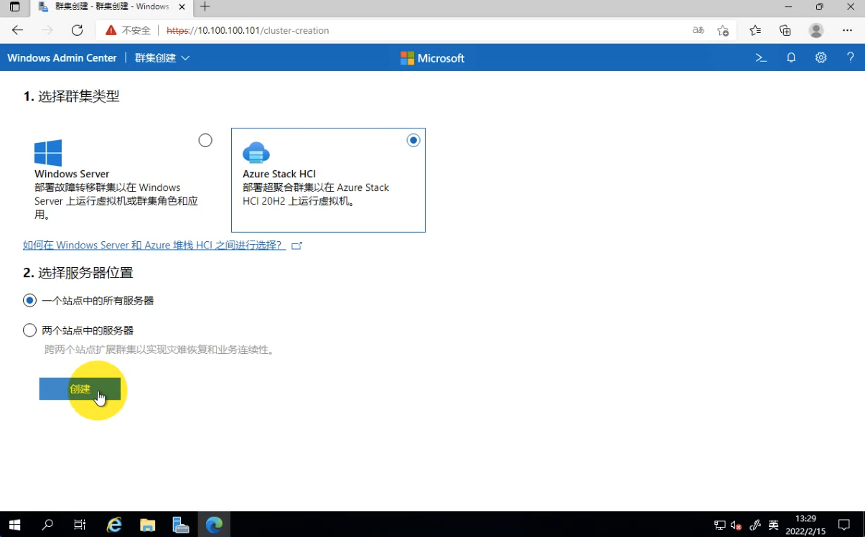Select the Azure Stack HCI radio button
866x537 pixels.
click(x=413, y=140)
